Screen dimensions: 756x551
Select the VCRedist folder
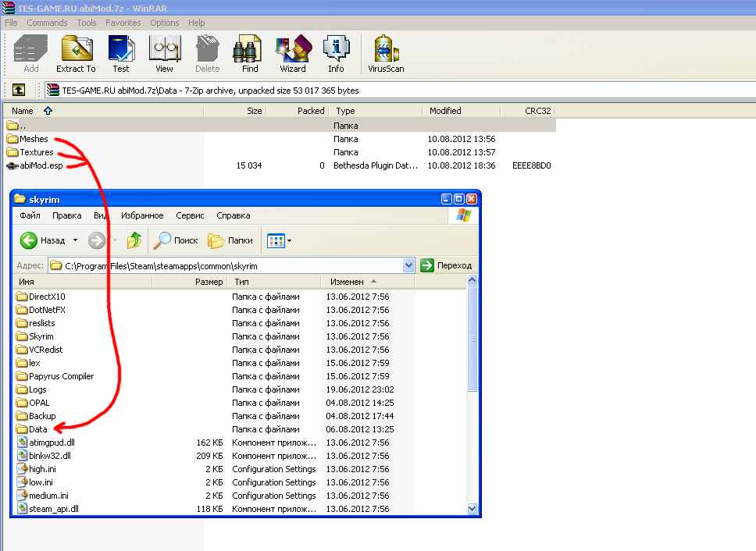pyautogui.click(x=40, y=350)
